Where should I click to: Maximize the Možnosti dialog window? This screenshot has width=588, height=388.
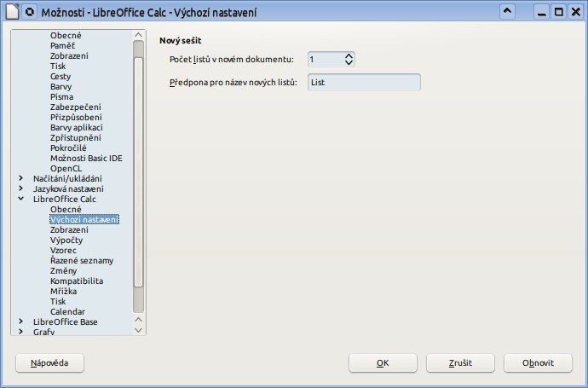click(559, 12)
